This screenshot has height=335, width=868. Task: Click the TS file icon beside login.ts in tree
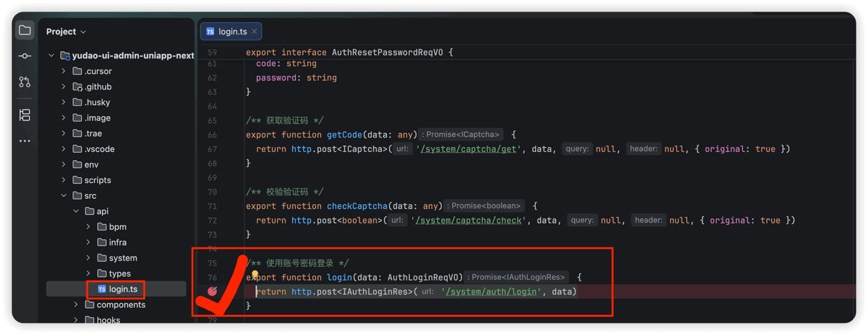tap(102, 289)
